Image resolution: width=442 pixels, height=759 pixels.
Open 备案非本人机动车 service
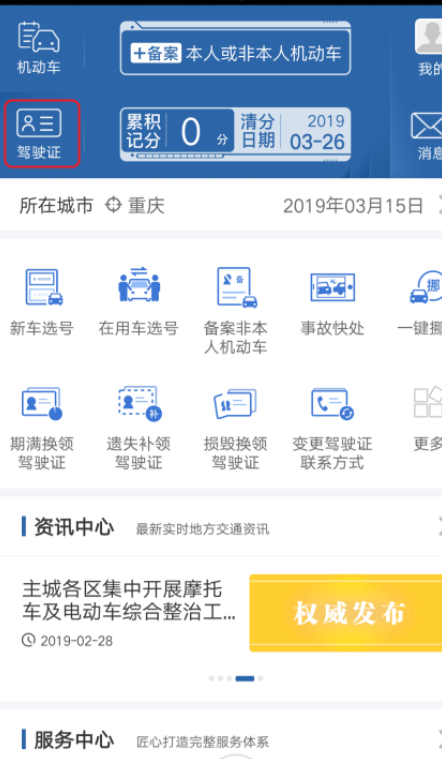click(x=235, y=311)
